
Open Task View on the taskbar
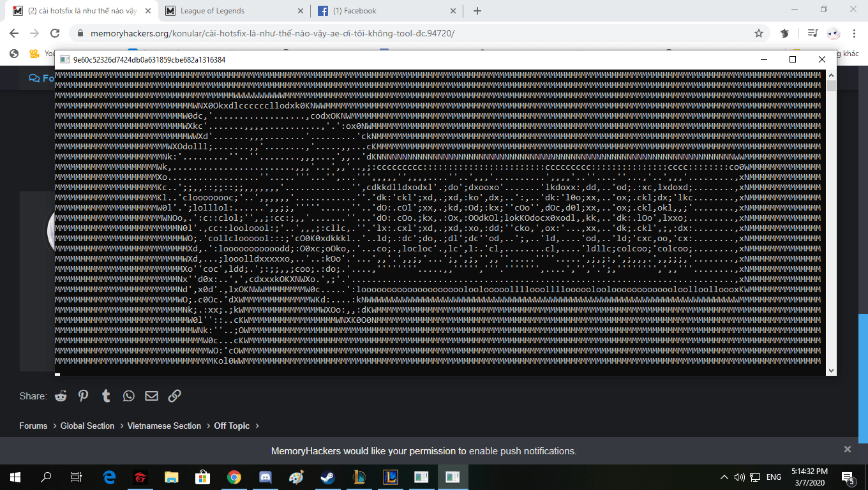click(x=77, y=477)
